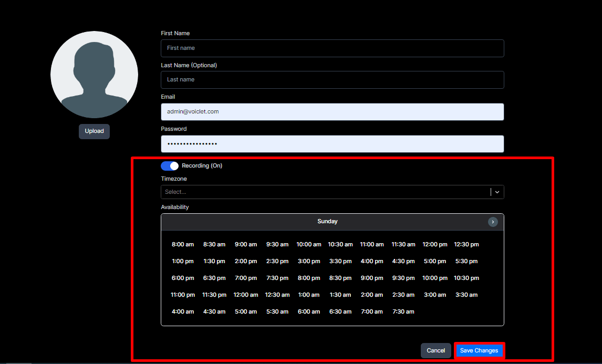Select the 8:30 am time slot
The image size is (602, 364).
(x=214, y=245)
